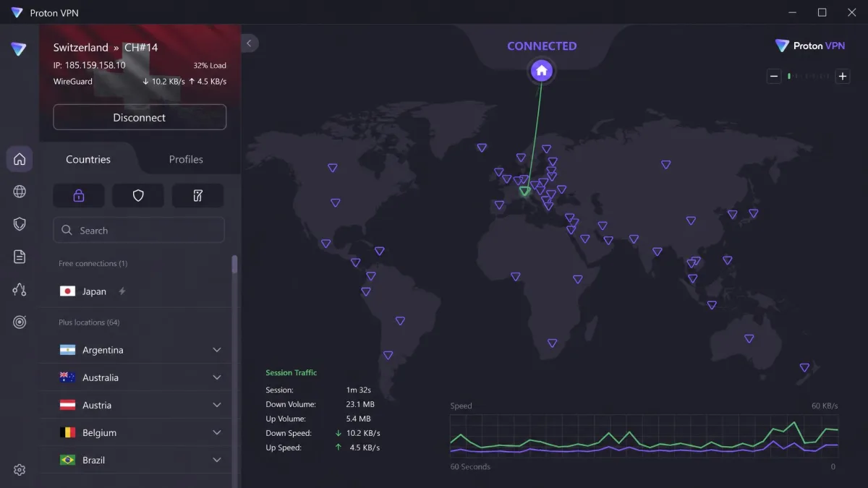Adjust the map zoom level slider
Viewport: 868px width, 488px height.
point(808,76)
